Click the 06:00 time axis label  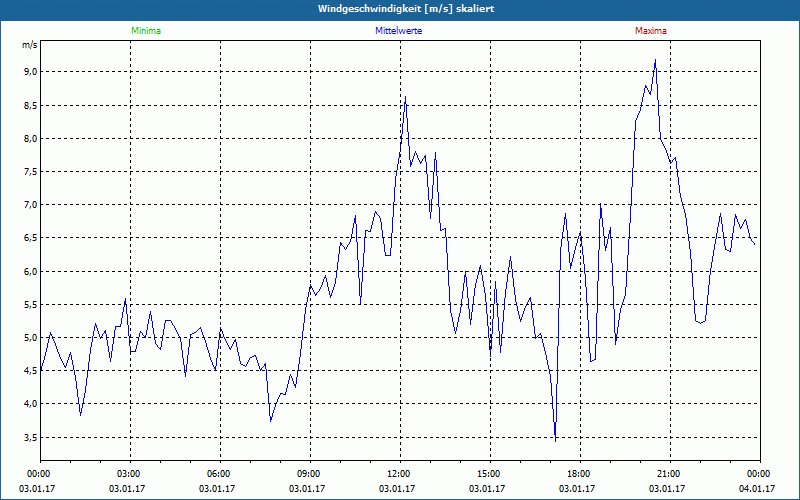point(220,474)
